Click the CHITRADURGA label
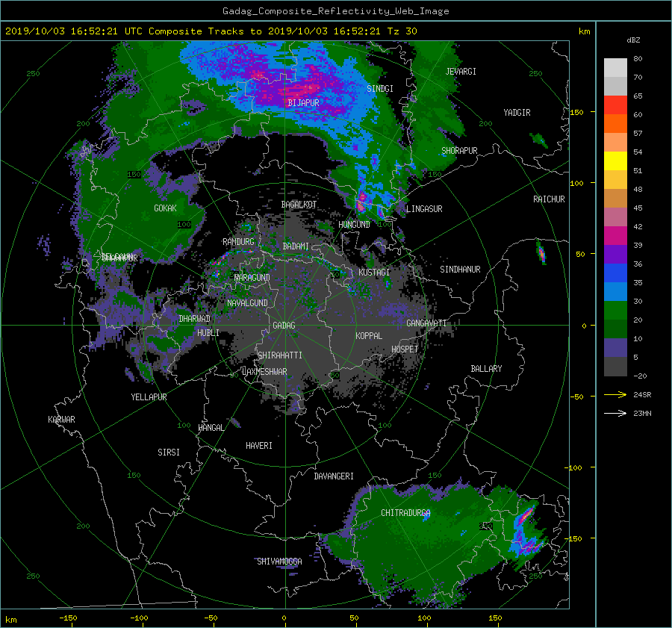This screenshot has width=672, height=628. point(405,513)
